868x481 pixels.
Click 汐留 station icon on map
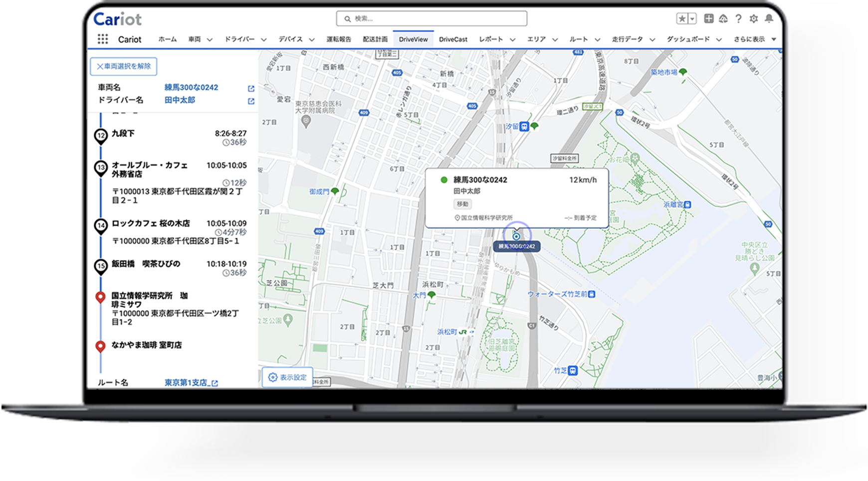pos(524,127)
